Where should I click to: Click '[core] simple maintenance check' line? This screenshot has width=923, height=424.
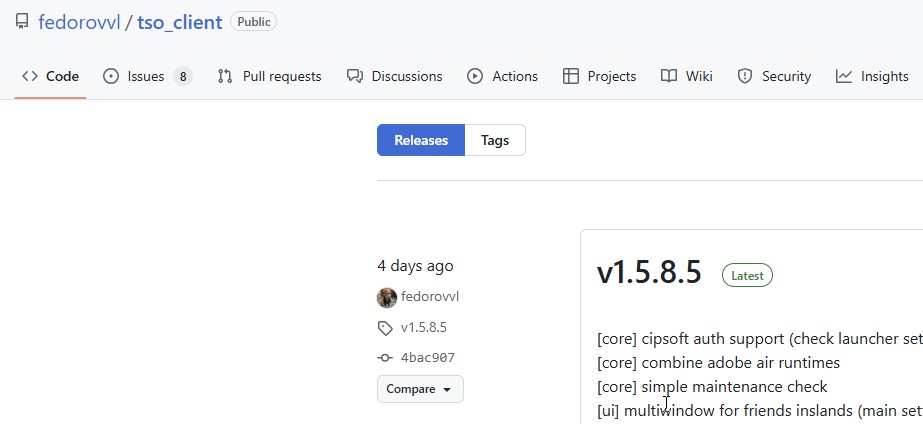click(x=712, y=387)
